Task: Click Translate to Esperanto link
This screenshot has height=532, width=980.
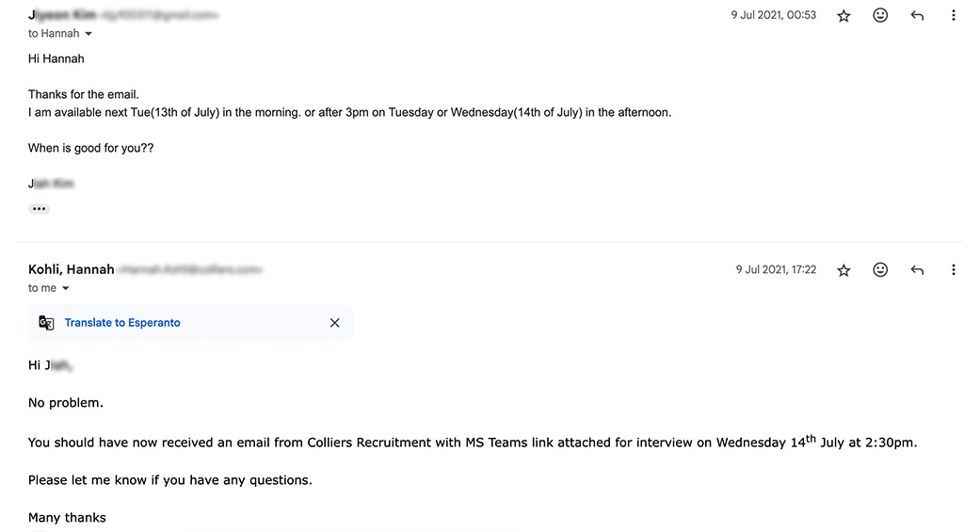Action: tap(122, 322)
